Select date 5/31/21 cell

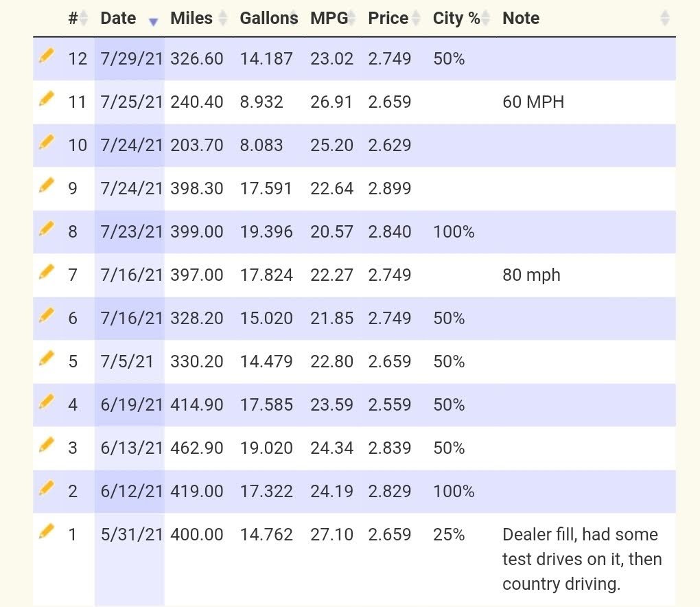click(x=132, y=535)
